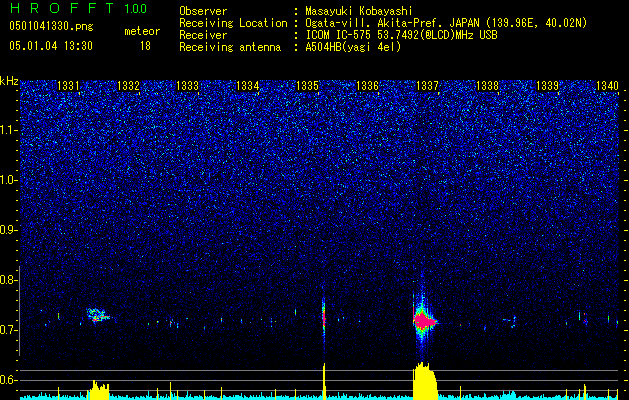
Task: Click the faint meteor echo after 1331
Action: tap(97, 315)
